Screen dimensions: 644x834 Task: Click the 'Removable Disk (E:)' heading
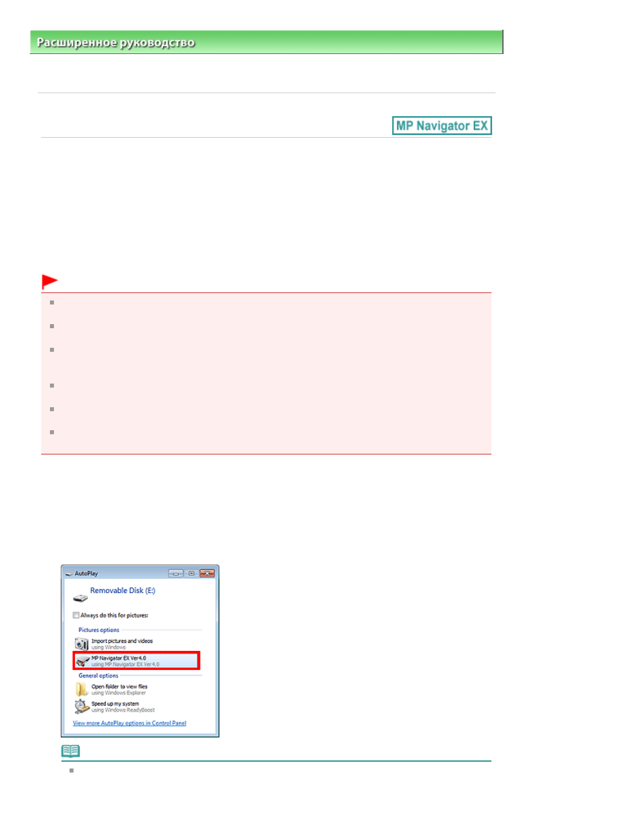(x=123, y=590)
